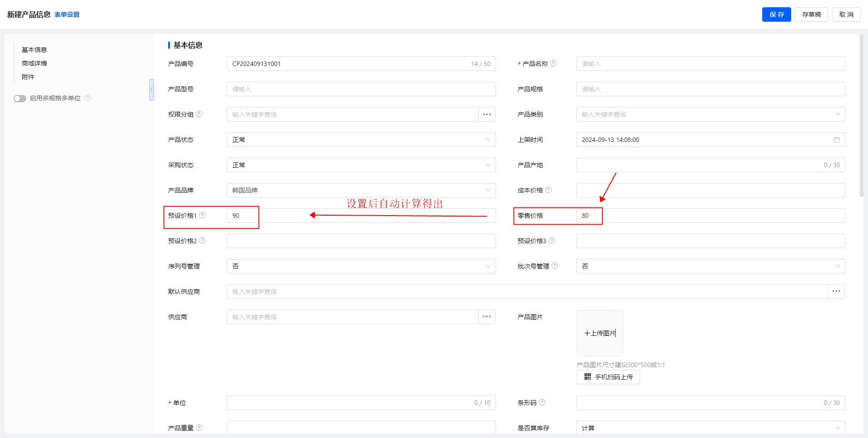Click the 手机扫码上传 button
Viewport: 868px width, 438px height.
608,377
